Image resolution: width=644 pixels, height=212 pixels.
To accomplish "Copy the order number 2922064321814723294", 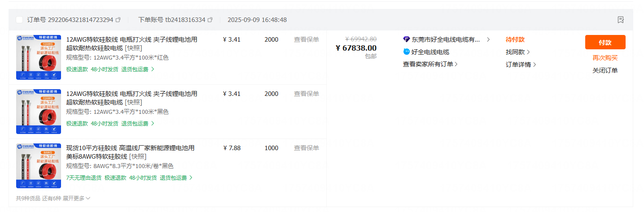I will [118, 20].
